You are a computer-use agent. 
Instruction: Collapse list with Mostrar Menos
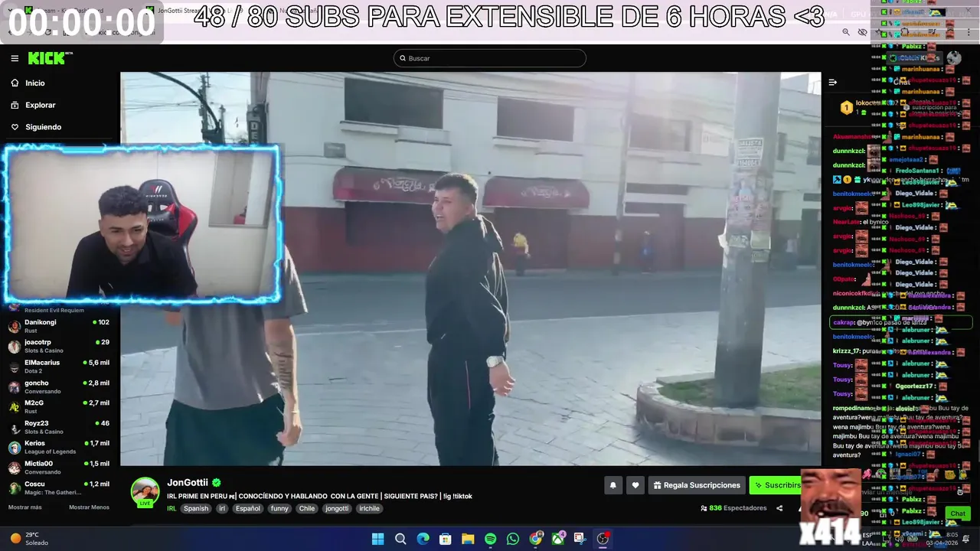click(x=89, y=507)
